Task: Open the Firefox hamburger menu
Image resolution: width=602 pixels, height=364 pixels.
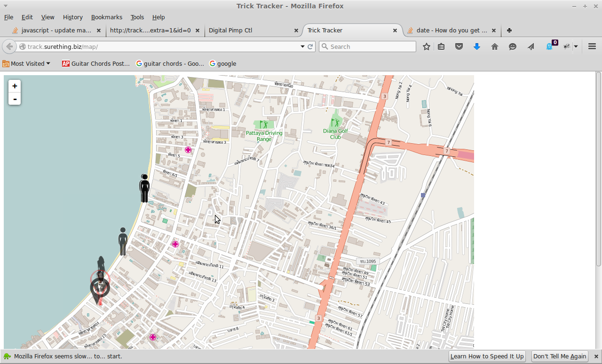Action: (592, 46)
